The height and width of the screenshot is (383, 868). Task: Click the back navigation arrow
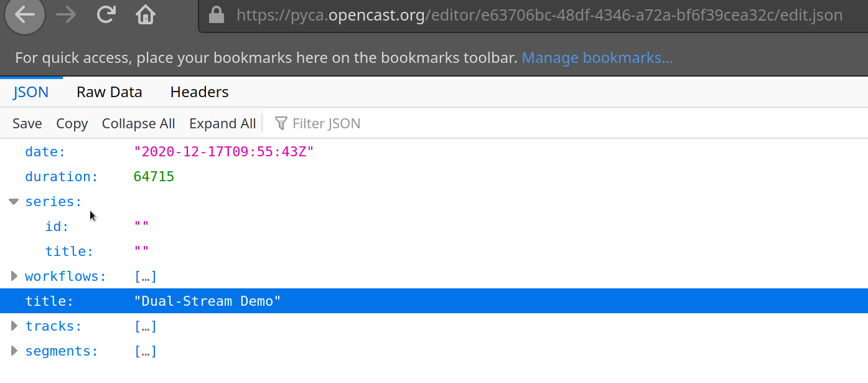point(24,15)
